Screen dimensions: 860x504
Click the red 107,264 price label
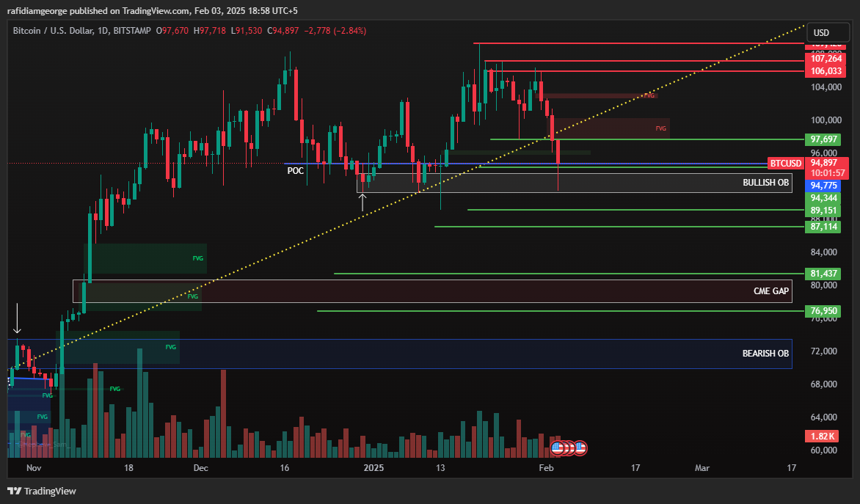pyautogui.click(x=826, y=59)
